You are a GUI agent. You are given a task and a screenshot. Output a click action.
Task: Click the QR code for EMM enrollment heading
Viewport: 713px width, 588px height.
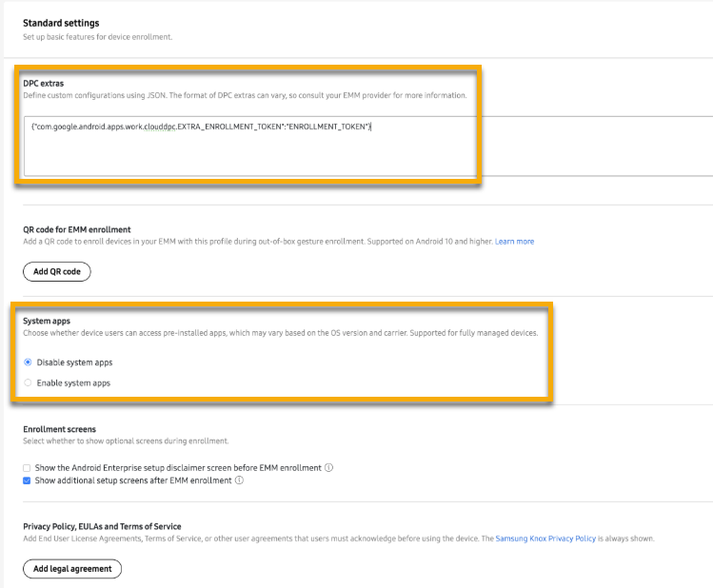point(77,229)
